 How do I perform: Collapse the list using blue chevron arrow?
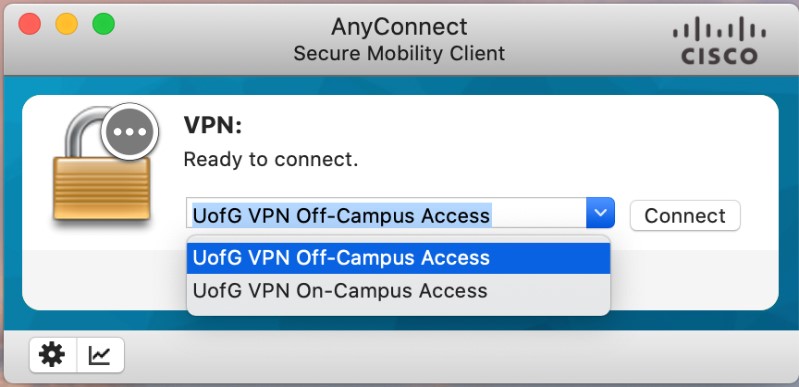pyautogui.click(x=601, y=213)
